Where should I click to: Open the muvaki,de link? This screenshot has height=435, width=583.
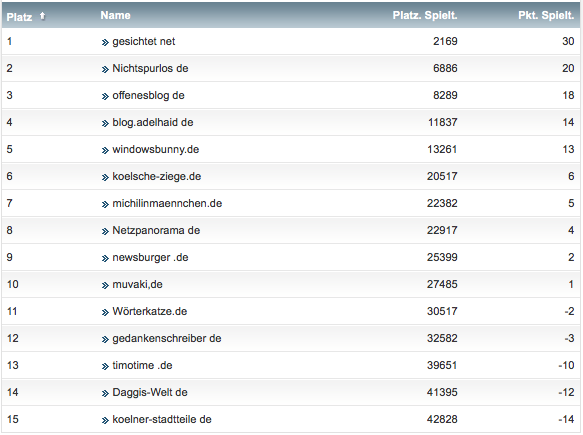[137, 284]
